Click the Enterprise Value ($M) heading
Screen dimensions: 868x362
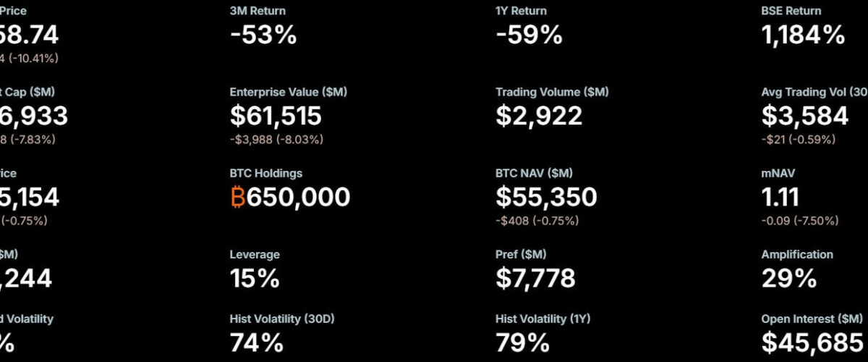(288, 92)
